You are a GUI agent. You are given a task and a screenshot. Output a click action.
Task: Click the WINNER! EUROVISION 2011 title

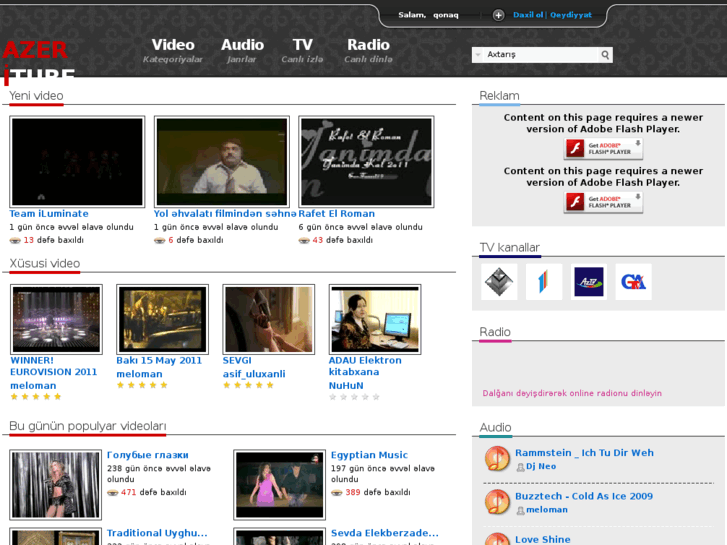(54, 366)
